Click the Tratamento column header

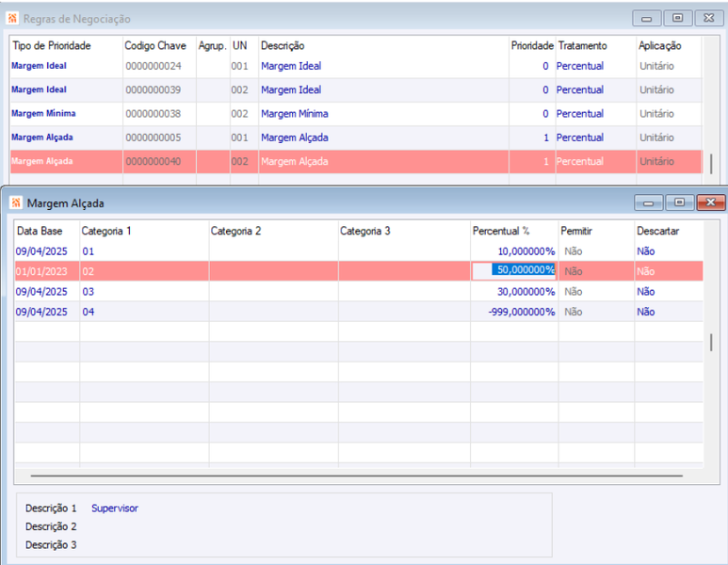click(x=582, y=45)
